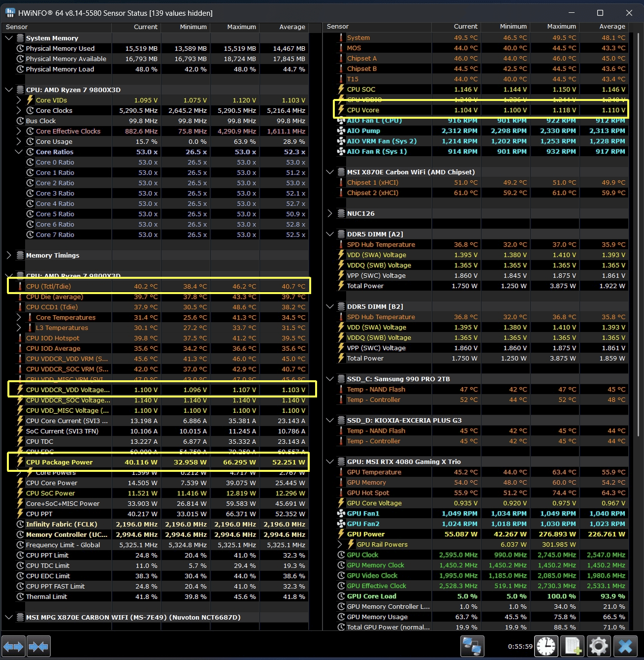Screen dimensions: 644x660
Task: Click the clock icon beside GPU Core Load
Action: 341,596
